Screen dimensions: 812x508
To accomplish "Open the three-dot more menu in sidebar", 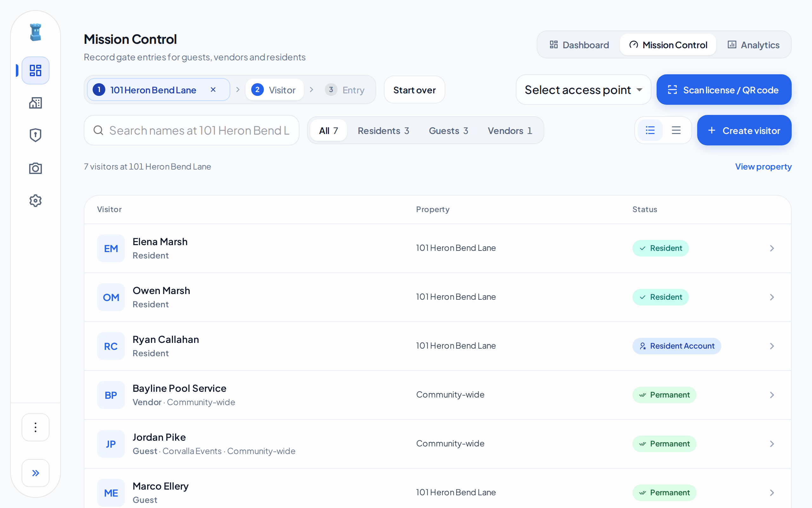I will [x=35, y=427].
